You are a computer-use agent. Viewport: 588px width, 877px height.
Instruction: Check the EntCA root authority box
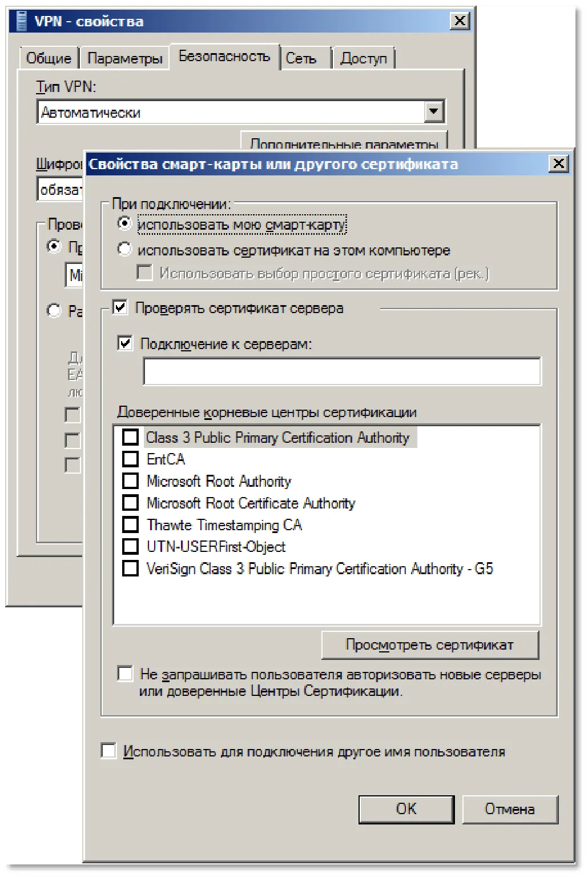point(131,459)
